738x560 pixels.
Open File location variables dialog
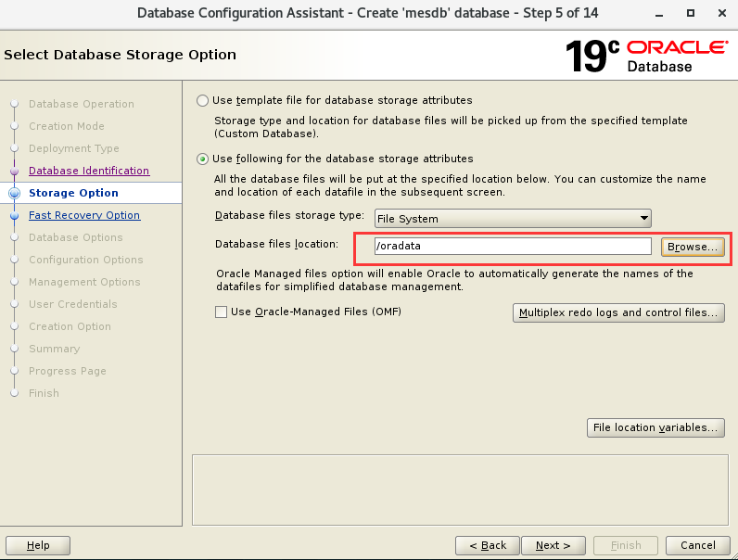tap(655, 427)
